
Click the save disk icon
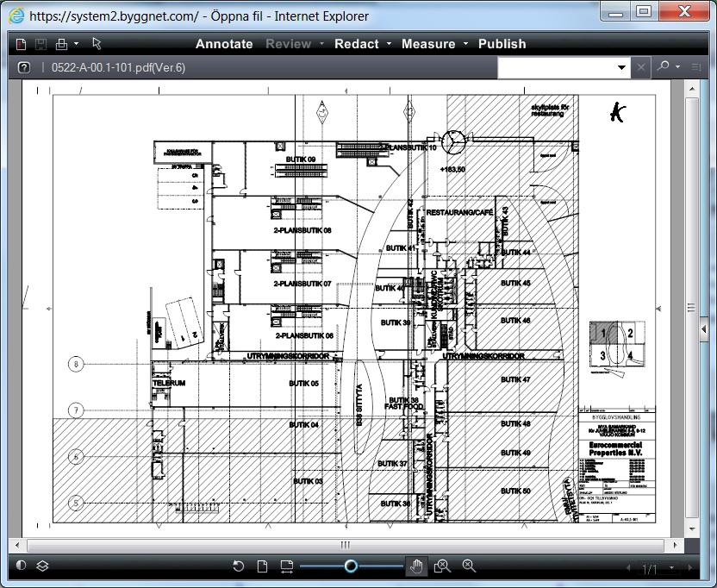pyautogui.click(x=41, y=44)
